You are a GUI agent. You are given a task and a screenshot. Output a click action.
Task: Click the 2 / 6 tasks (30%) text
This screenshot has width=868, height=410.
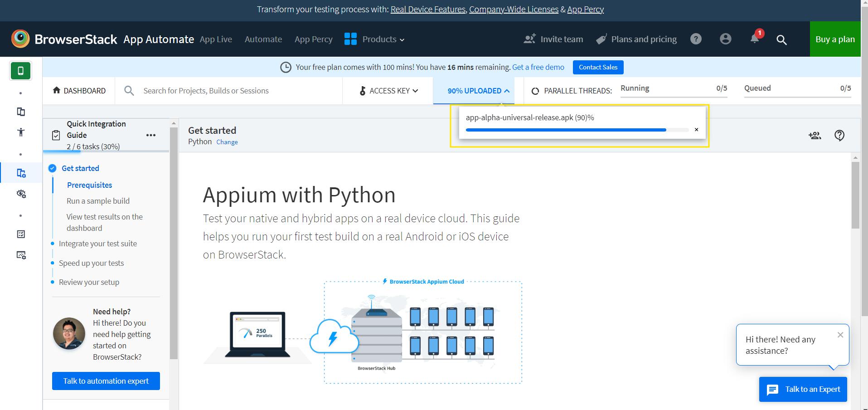(x=93, y=146)
